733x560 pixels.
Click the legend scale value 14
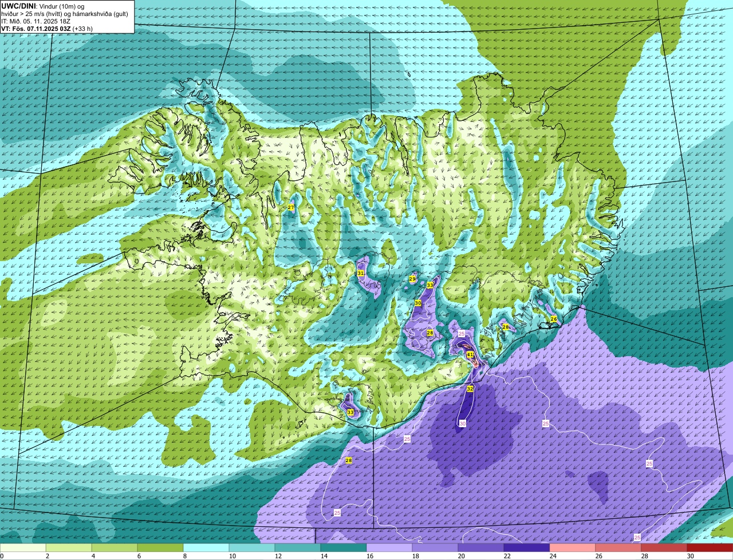click(x=324, y=556)
